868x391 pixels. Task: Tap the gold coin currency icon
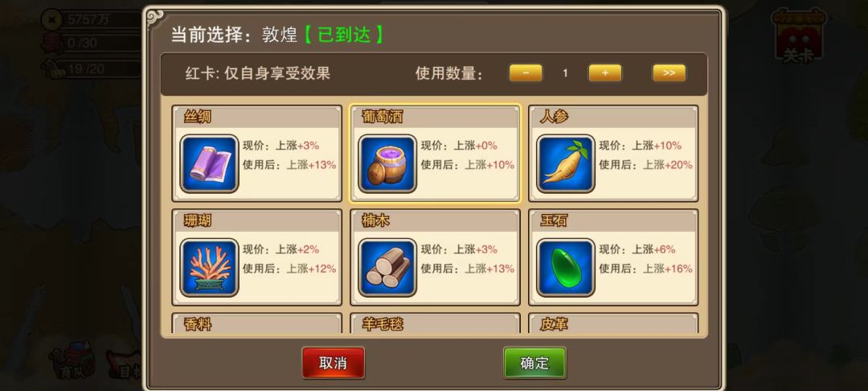tap(51, 20)
